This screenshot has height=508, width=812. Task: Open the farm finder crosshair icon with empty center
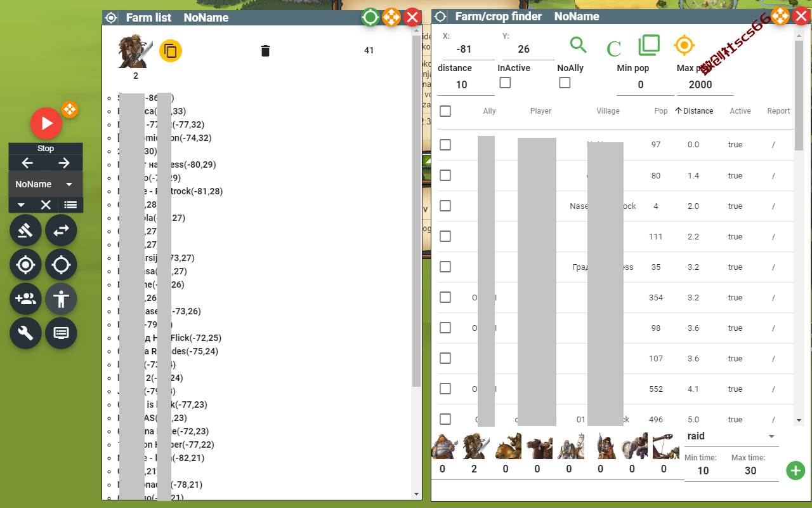[61, 265]
